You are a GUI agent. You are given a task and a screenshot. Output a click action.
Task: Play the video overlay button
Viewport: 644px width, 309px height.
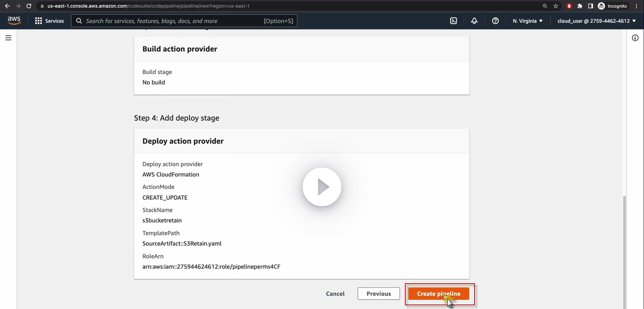click(x=322, y=187)
